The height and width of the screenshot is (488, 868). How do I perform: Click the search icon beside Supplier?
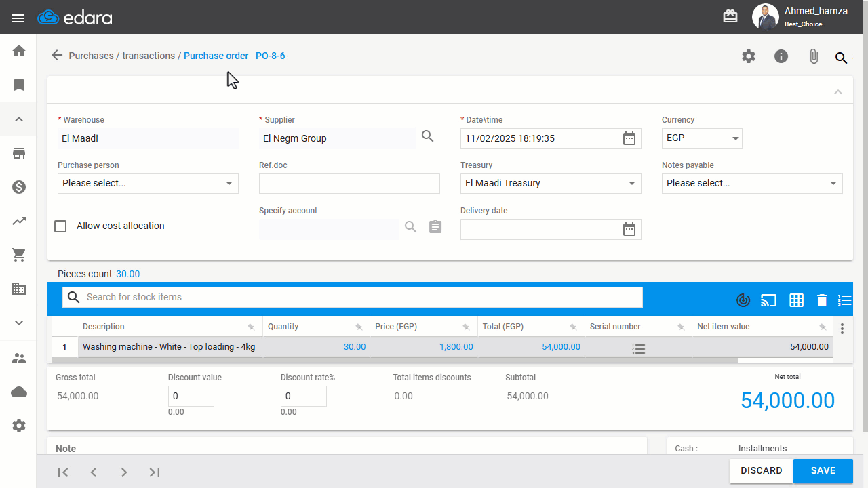[427, 136]
